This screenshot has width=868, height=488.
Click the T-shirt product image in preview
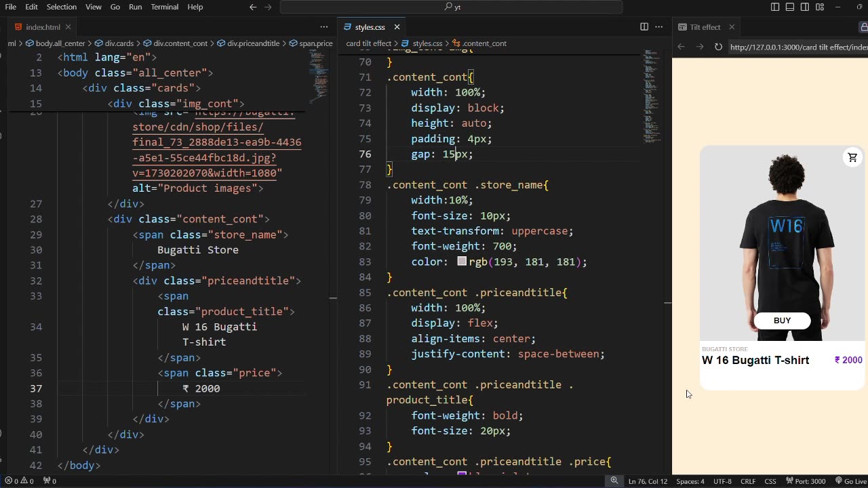click(x=783, y=243)
